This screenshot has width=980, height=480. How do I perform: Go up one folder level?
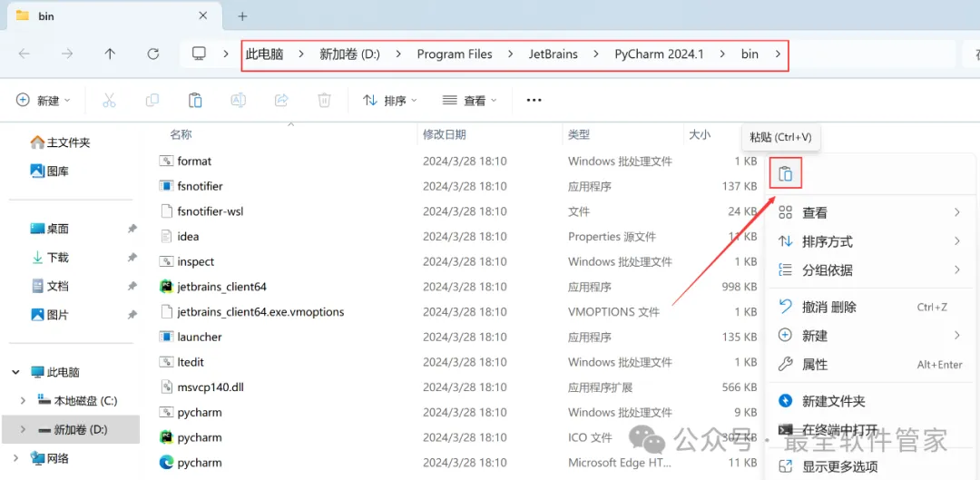(x=110, y=54)
